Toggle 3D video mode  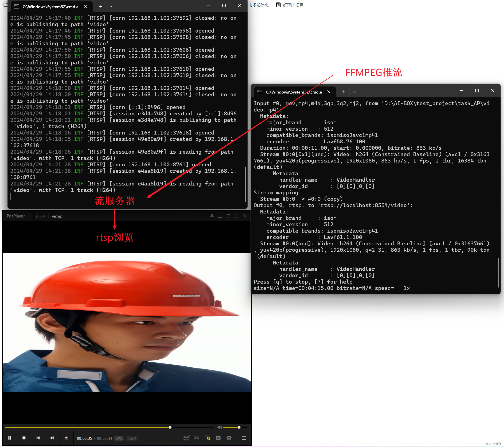(x=197, y=438)
